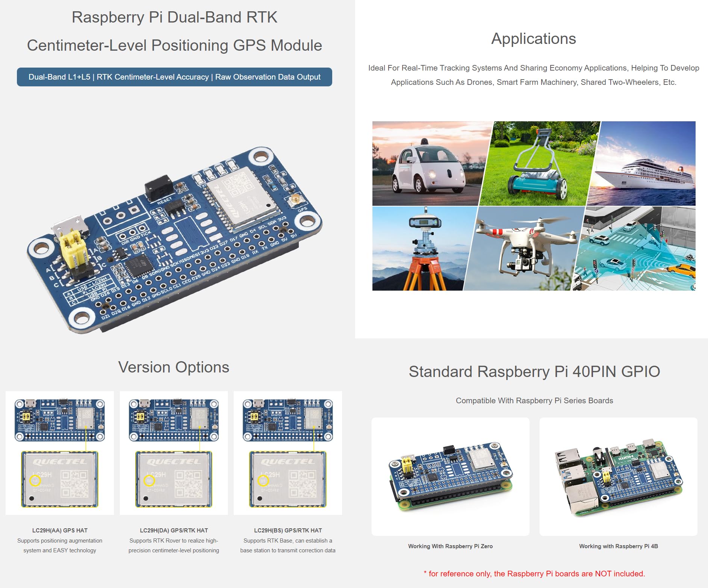The height and width of the screenshot is (588, 708).
Task: Click 'Applications Such As Drones' paragraph line
Action: pyautogui.click(x=534, y=82)
